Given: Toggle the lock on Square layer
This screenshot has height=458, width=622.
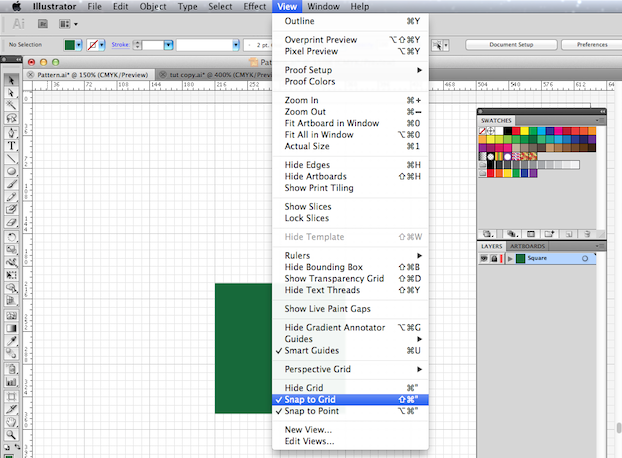Looking at the screenshot, I should coord(496,259).
